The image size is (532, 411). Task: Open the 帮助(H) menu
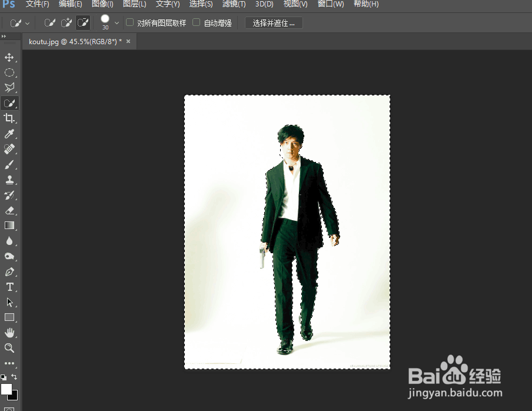(x=366, y=4)
